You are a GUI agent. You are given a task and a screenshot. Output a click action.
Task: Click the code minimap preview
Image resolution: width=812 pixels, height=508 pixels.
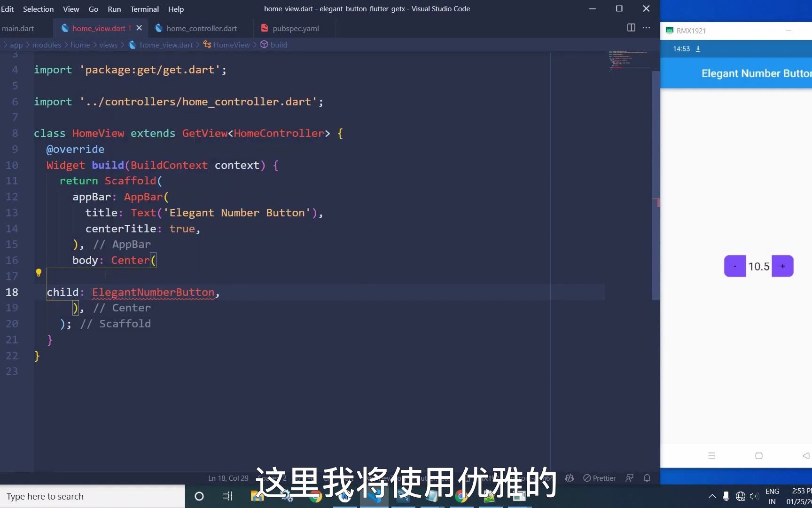point(628,60)
